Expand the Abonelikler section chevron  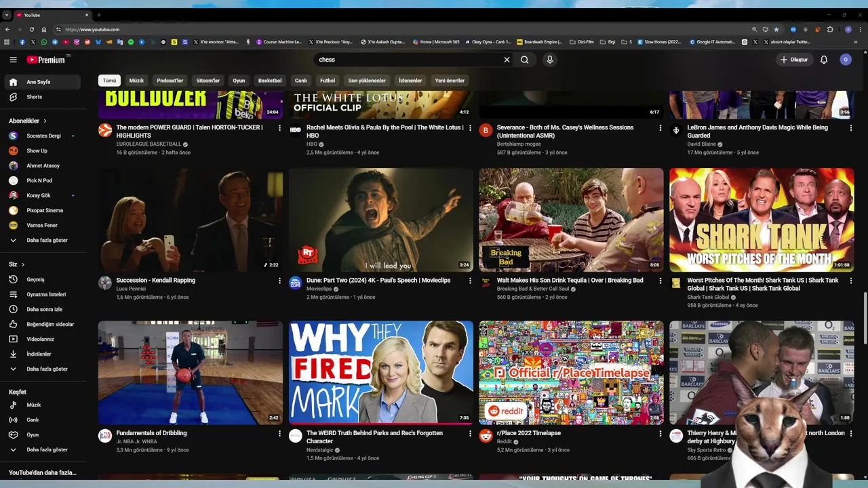click(45, 121)
